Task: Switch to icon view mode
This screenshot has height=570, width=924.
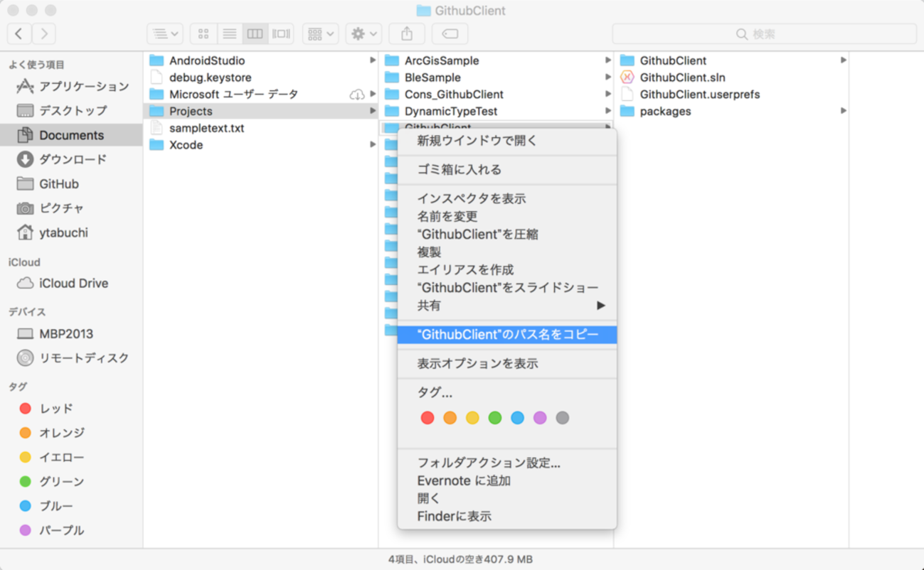Action: pos(203,33)
